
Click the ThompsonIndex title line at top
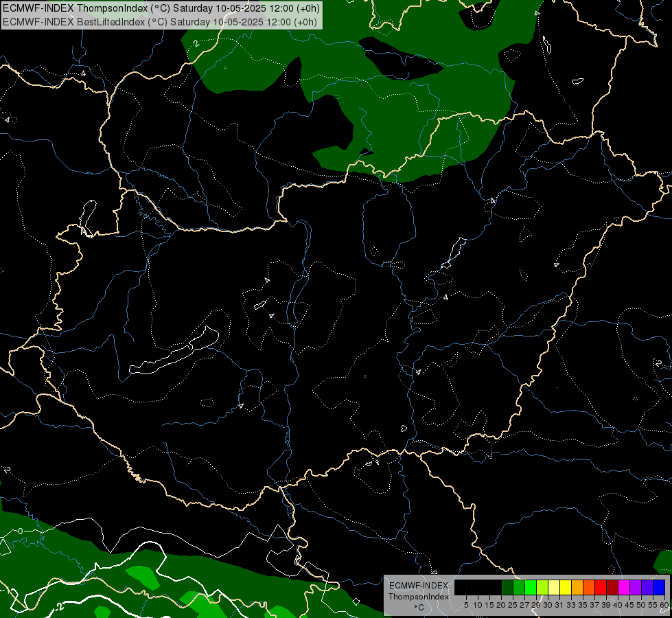[x=161, y=8]
